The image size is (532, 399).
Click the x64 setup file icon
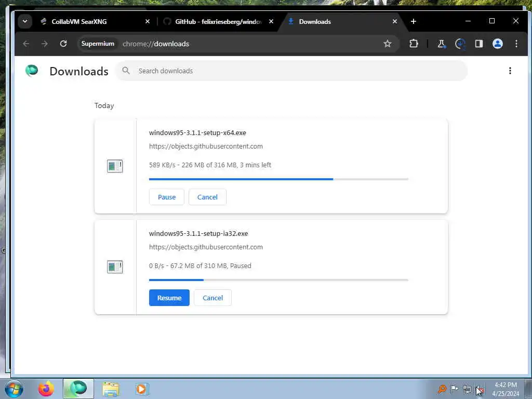tap(115, 166)
